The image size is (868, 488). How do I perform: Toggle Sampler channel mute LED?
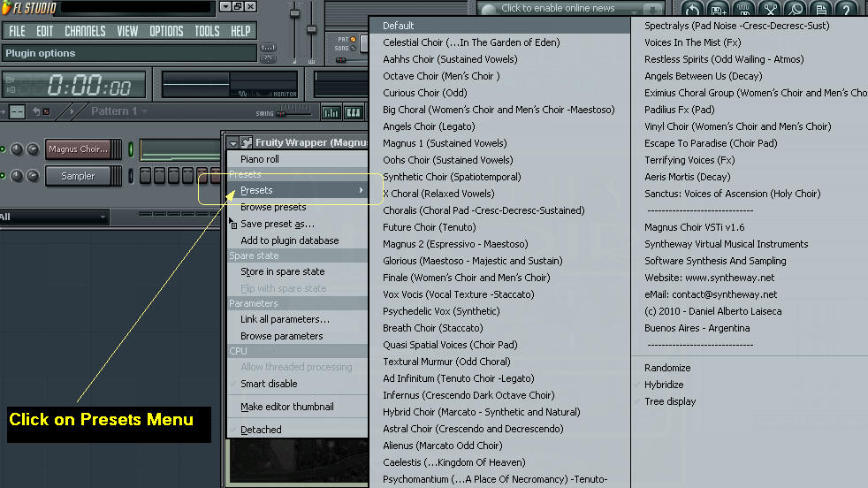coord(3,176)
